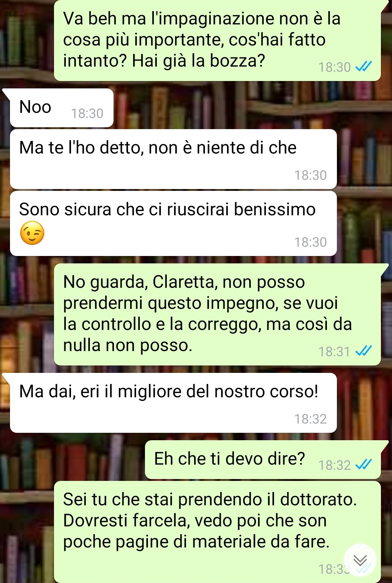The image size is (392, 583).
Task: Tap the blue read ticks on the 18:31 message
Action: click(x=363, y=351)
